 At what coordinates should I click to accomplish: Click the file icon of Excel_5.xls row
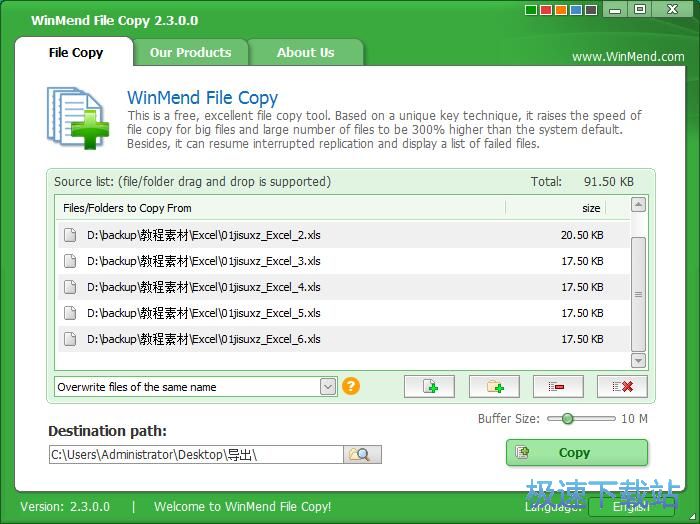[x=70, y=313]
